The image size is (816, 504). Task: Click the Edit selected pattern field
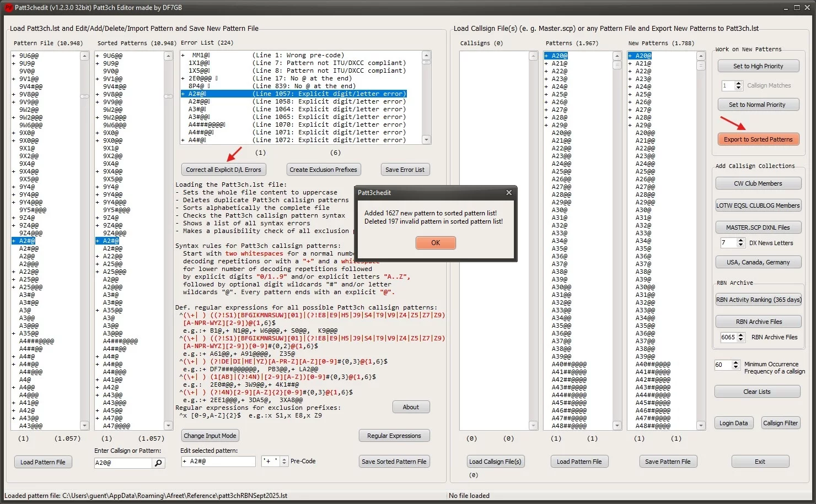(218, 462)
